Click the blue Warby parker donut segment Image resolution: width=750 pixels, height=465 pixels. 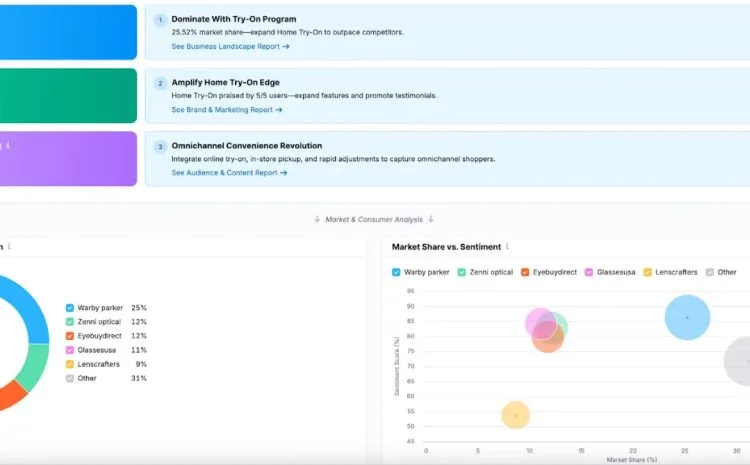coord(33,311)
